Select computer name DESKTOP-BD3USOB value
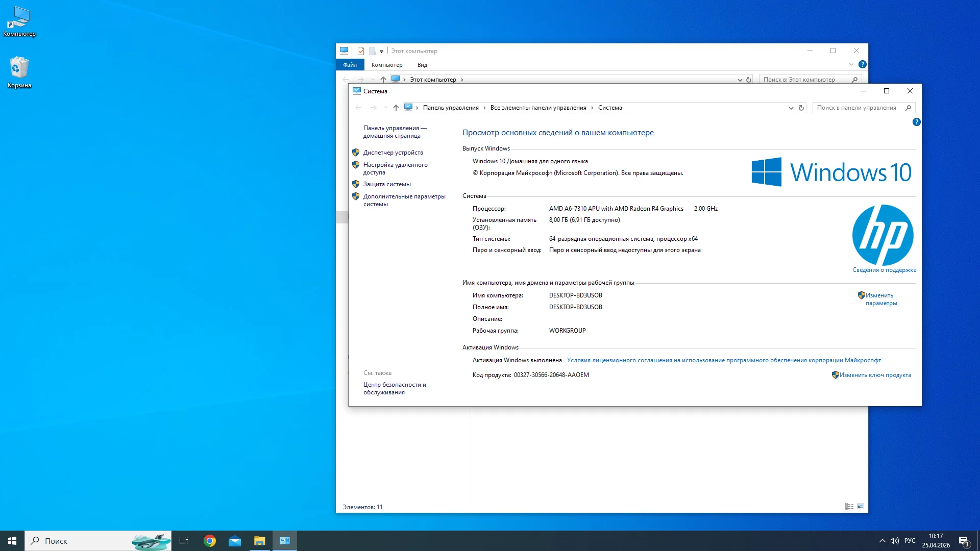Viewport: 980px width, 551px height. point(576,295)
